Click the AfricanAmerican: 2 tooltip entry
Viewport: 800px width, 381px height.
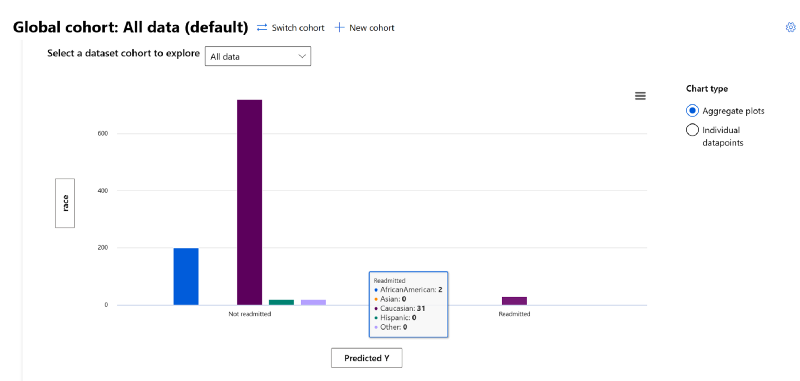pos(408,290)
